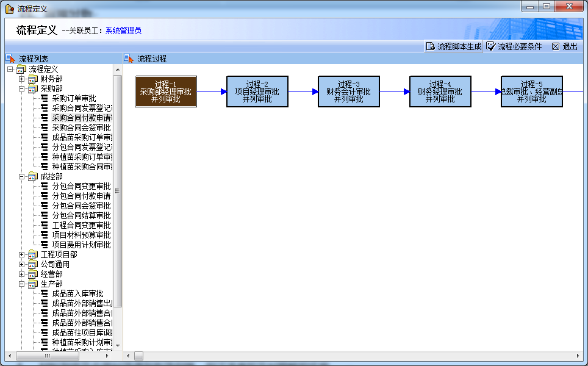Select the 过程-1 采购部经理审批 node
Screen dimensions: 588x366
pyautogui.click(x=166, y=91)
